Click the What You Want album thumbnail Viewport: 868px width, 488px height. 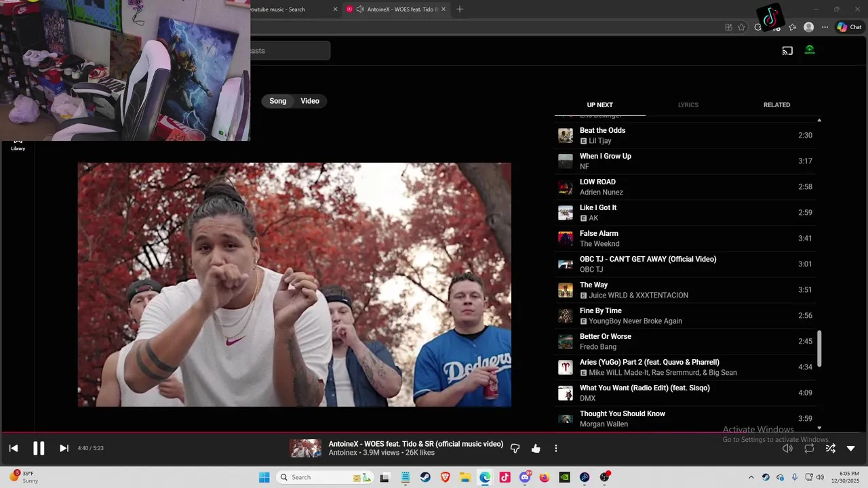566,393
